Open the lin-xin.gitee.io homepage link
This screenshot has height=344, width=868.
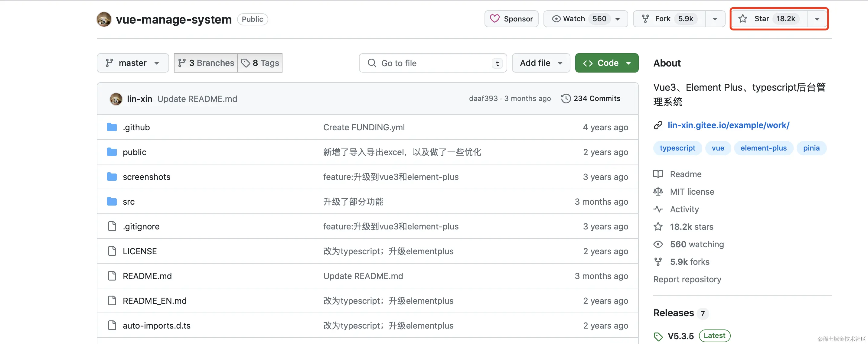pos(728,125)
